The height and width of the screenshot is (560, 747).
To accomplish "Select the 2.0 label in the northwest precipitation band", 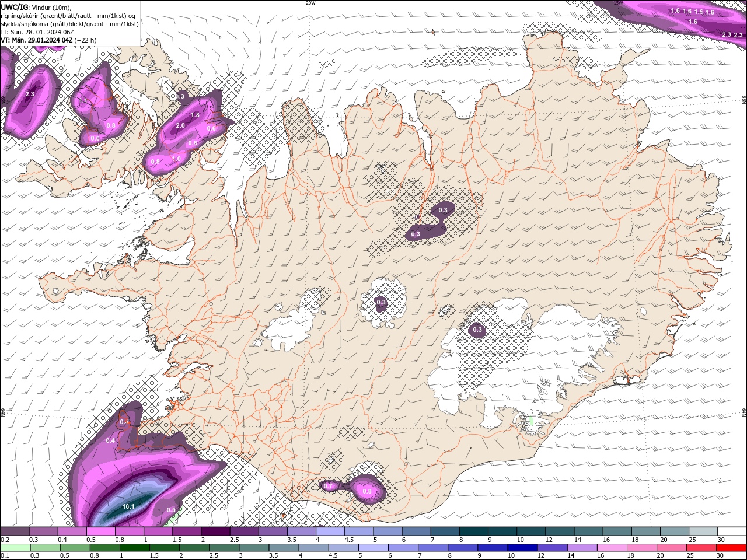I will pyautogui.click(x=180, y=125).
